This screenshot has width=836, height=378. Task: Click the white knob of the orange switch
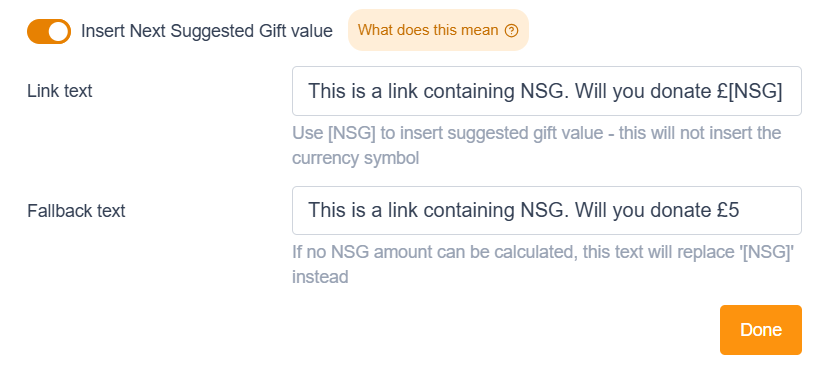pyautogui.click(x=59, y=31)
